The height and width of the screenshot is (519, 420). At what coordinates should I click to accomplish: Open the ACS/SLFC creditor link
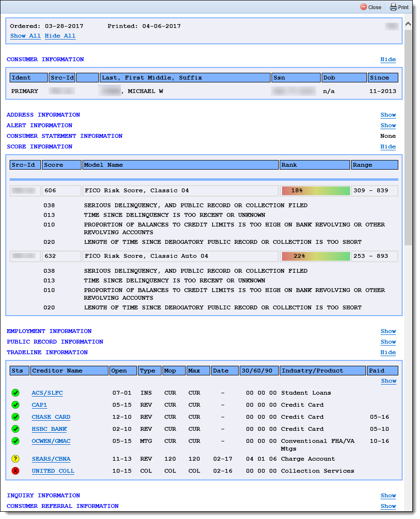tap(47, 393)
